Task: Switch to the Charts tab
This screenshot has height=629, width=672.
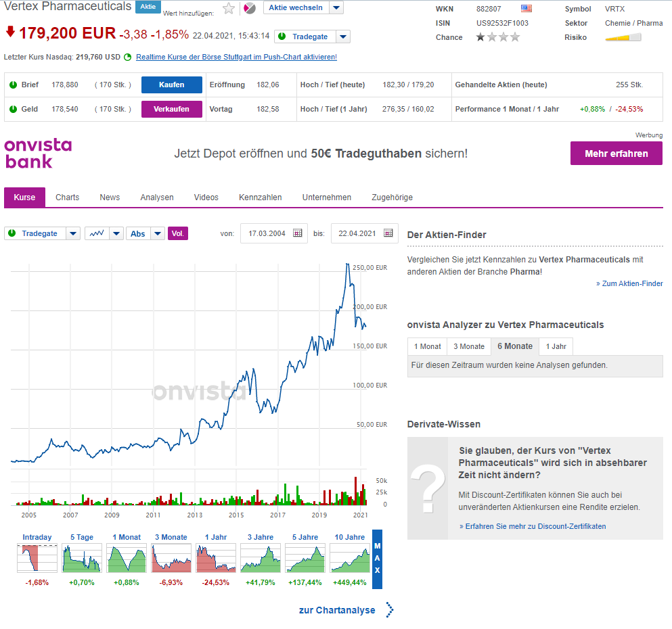Action: click(x=67, y=197)
